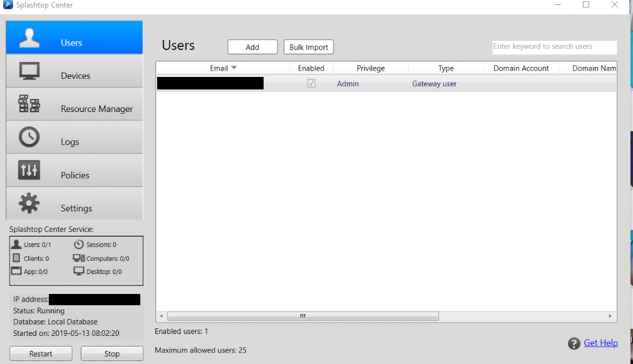Open the Devices panel via monitor icon
The height and width of the screenshot is (364, 633).
[x=28, y=71]
